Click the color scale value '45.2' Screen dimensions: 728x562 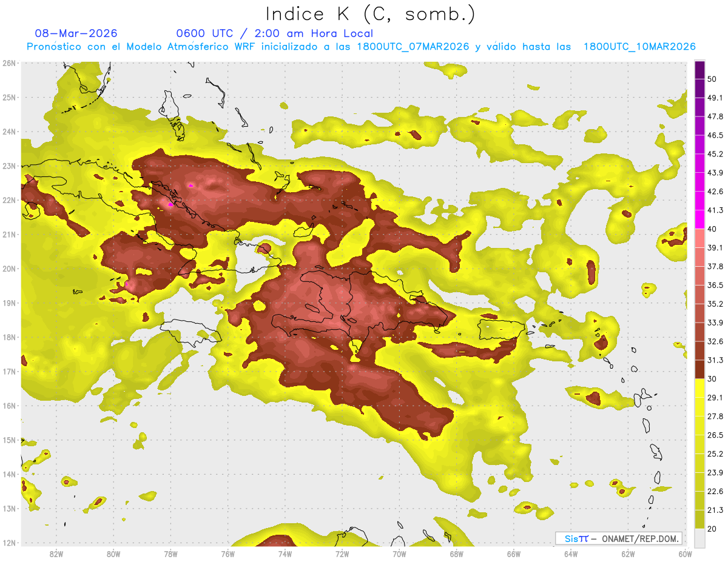pyautogui.click(x=715, y=154)
